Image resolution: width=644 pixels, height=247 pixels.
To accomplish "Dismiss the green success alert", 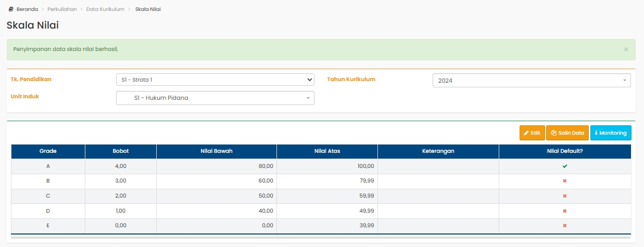I will 626,49.
